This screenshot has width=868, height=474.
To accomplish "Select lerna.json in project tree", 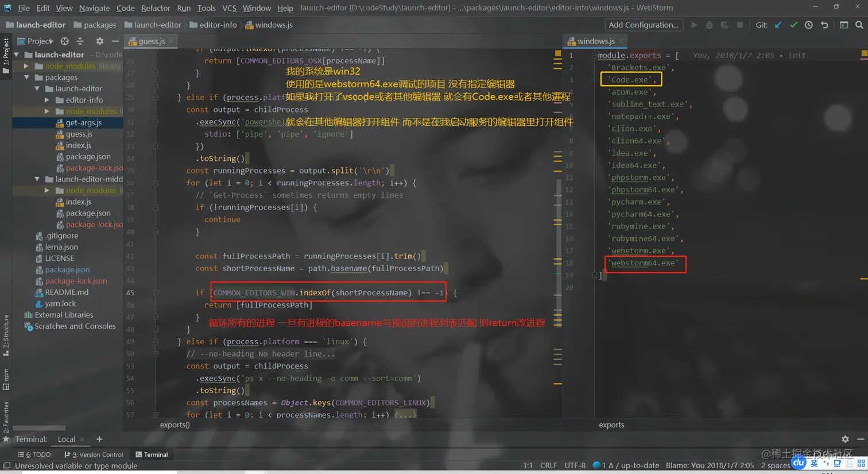I will point(61,247).
